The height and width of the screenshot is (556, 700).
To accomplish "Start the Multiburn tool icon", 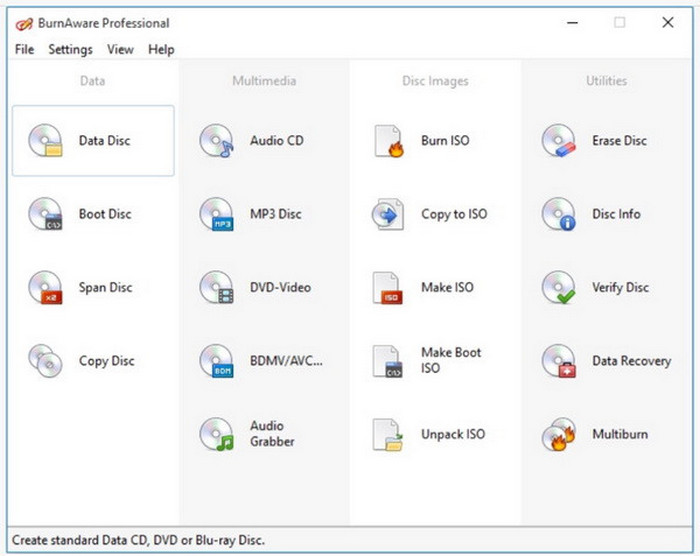I will point(559,434).
